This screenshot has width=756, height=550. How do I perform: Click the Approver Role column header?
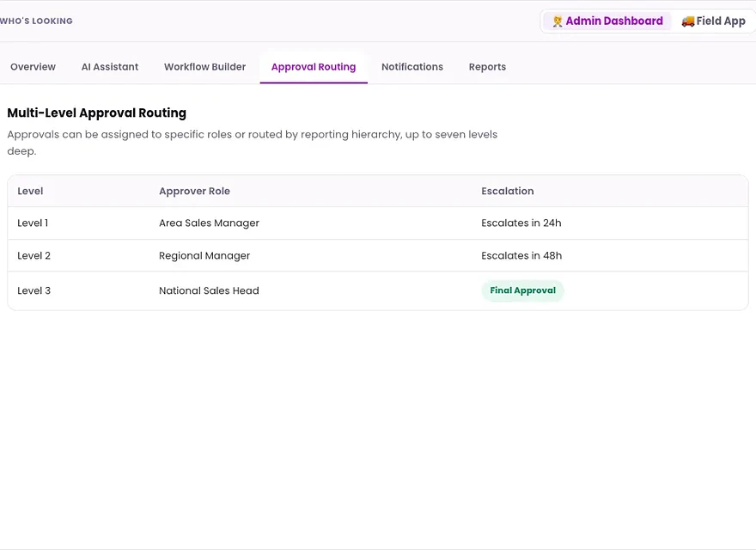click(194, 191)
